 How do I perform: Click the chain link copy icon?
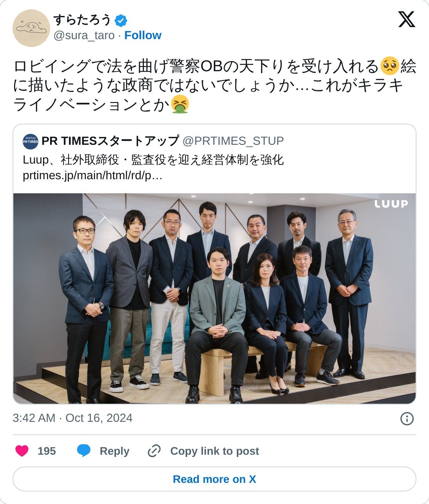154,451
